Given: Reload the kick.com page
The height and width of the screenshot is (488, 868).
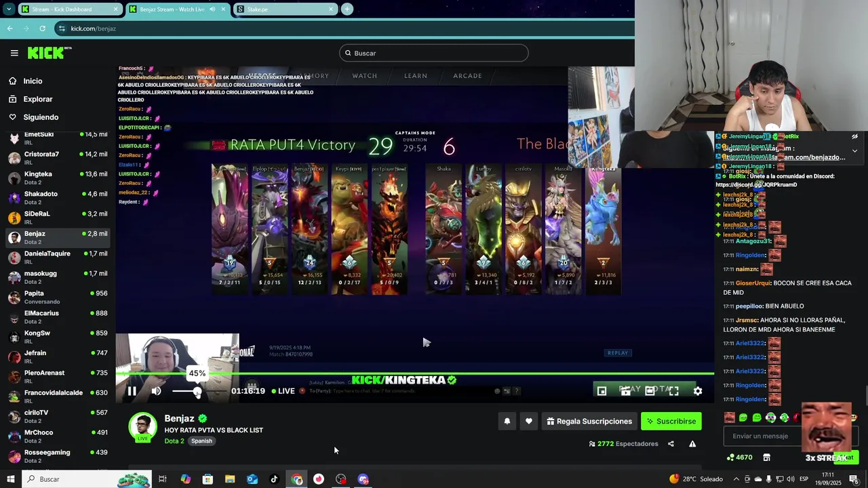Looking at the screenshot, I should [42, 28].
